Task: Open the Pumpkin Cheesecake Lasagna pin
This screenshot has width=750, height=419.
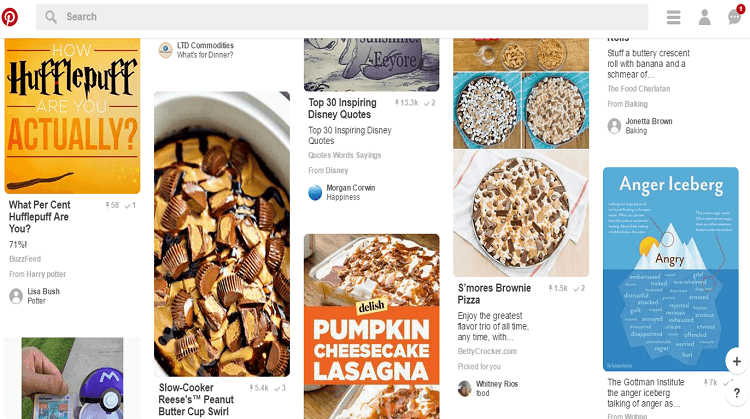Action: click(x=372, y=326)
